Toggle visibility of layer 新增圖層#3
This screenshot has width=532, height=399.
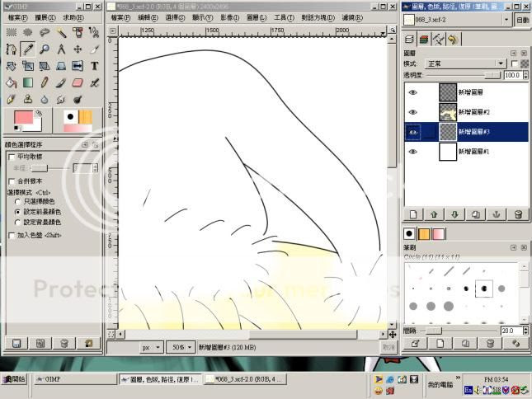point(412,132)
